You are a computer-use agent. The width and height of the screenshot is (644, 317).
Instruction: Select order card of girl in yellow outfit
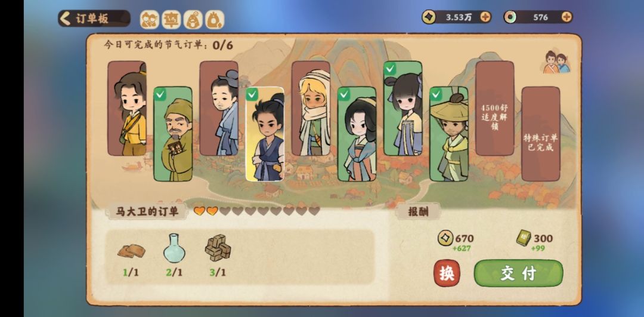127,108
